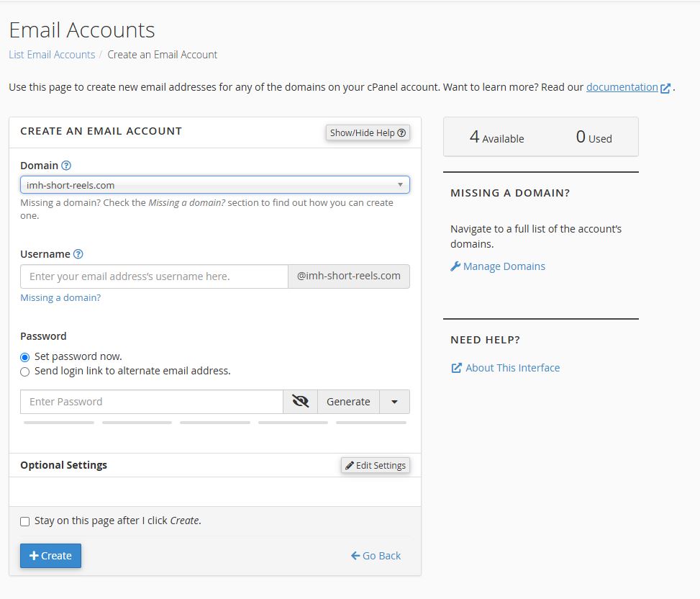This screenshot has width=700, height=599.
Task: Click the pencil icon in Edit Settings
Action: (350, 466)
